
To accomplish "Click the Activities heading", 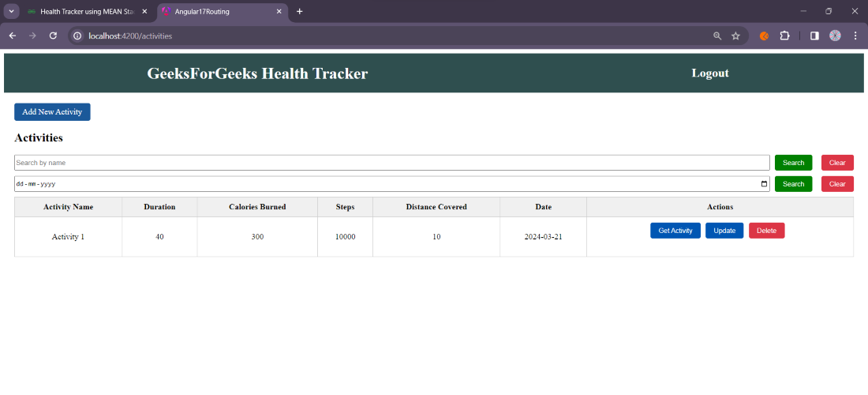I will [x=39, y=138].
